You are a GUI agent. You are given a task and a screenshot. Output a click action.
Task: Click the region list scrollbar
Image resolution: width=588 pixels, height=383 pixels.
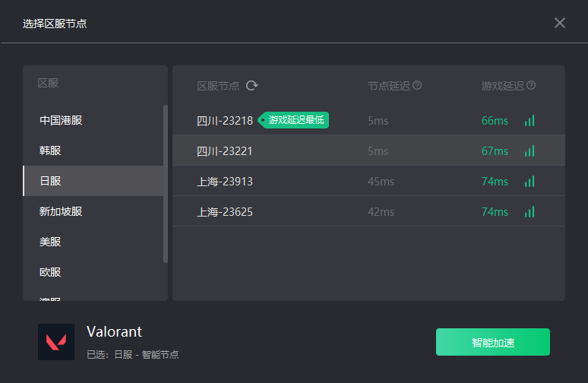click(166, 184)
